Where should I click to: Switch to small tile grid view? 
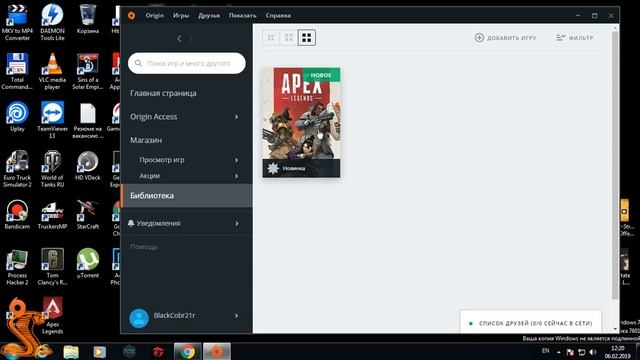click(x=271, y=38)
